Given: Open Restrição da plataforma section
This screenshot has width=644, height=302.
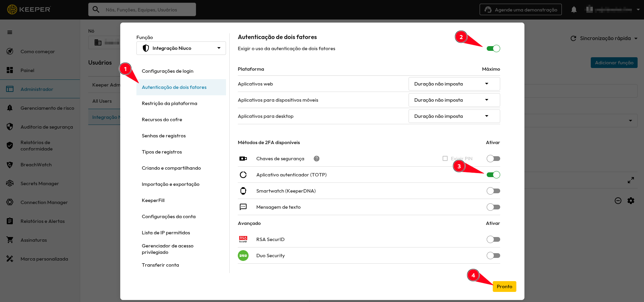Looking at the screenshot, I should pos(181,103).
